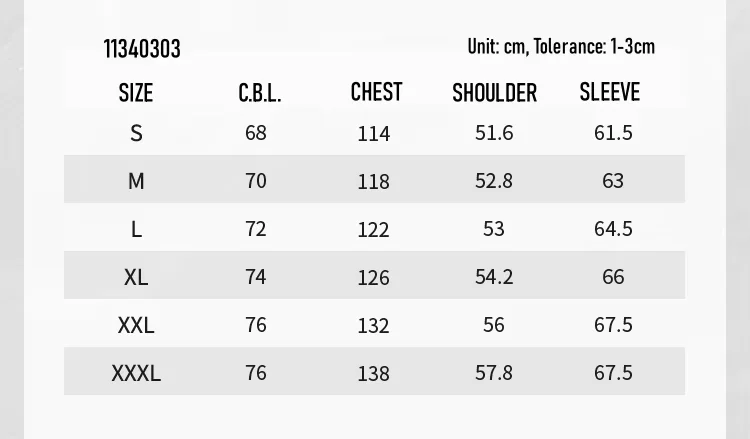750x439 pixels.
Task: Click sleeve value 61.5 for size S
Action: pos(613,133)
